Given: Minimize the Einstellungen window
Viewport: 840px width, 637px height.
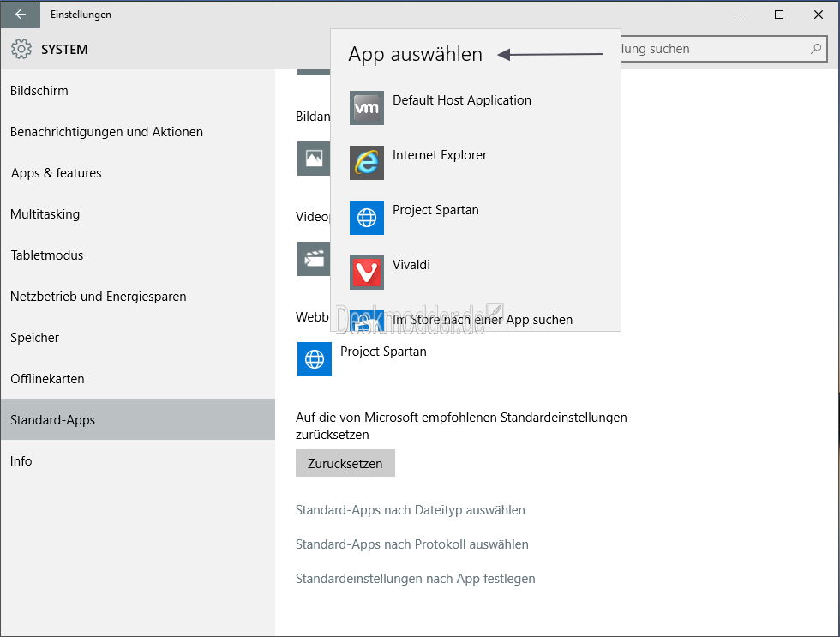Looking at the screenshot, I should tap(740, 15).
